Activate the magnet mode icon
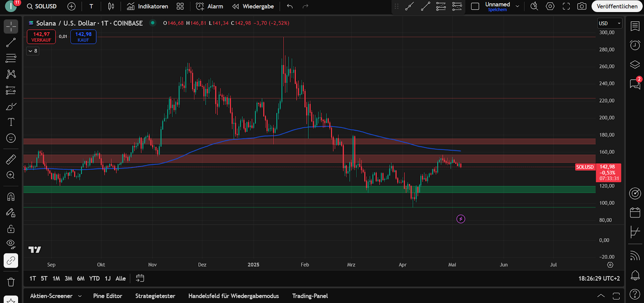This screenshot has height=303, width=644. point(11,196)
